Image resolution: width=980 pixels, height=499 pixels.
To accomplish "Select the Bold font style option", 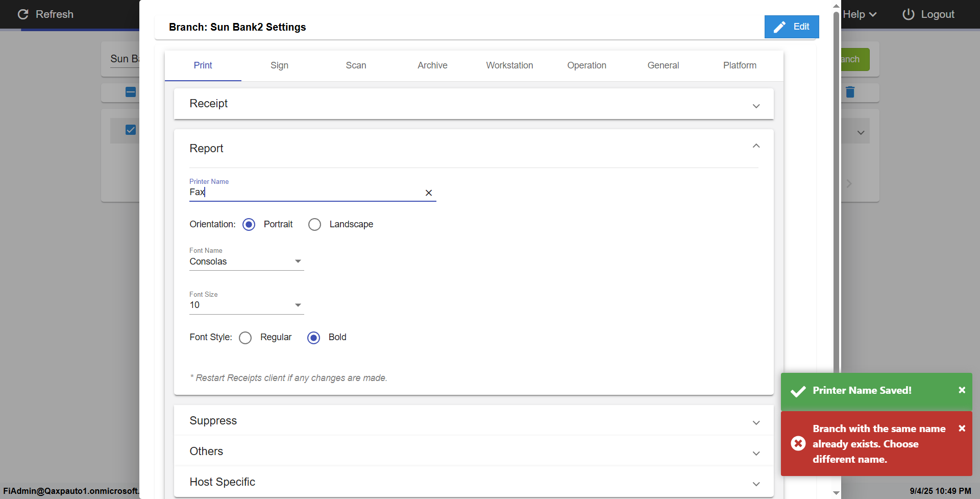I will (x=314, y=338).
